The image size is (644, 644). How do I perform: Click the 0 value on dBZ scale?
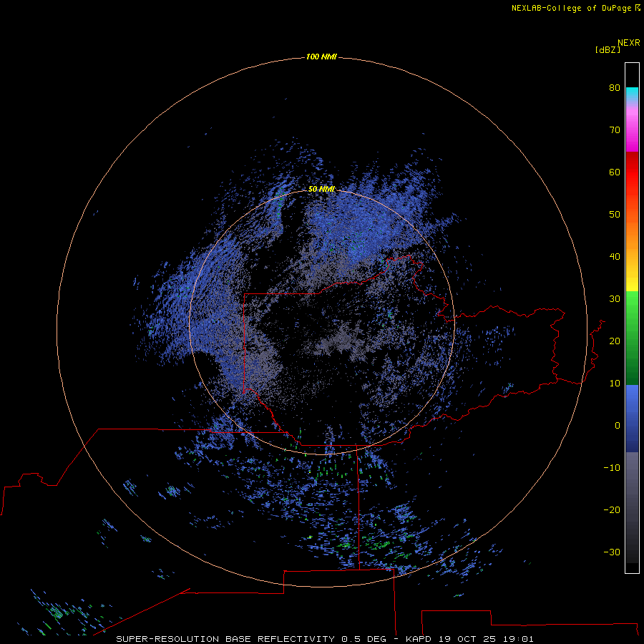click(x=618, y=426)
